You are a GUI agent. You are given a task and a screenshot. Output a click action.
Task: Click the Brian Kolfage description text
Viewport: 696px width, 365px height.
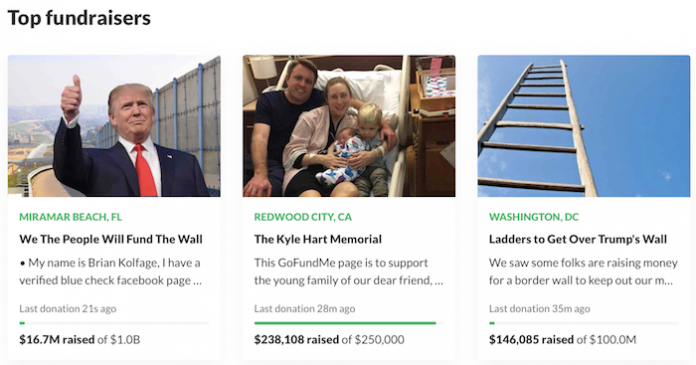point(111,272)
